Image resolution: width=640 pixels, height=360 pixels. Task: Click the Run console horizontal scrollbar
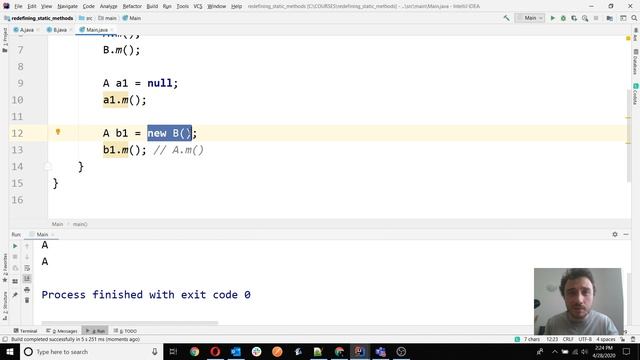coord(129,322)
